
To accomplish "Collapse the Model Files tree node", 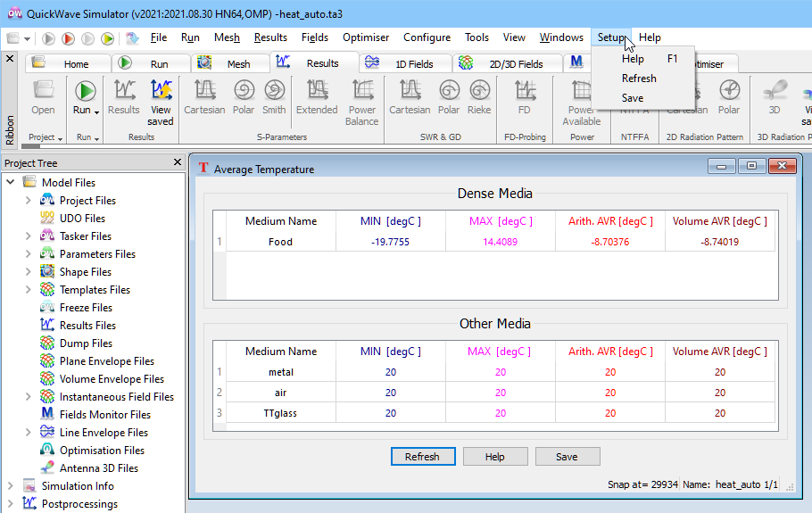I will coord(11,182).
